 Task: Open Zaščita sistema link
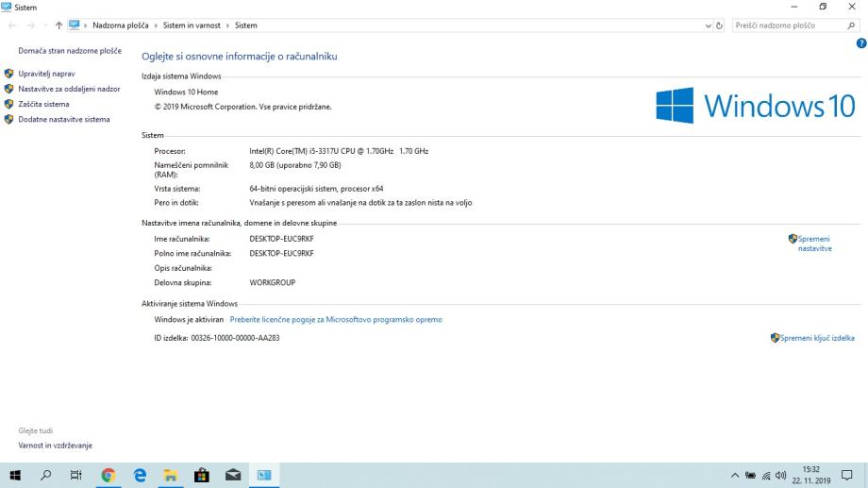(43, 104)
